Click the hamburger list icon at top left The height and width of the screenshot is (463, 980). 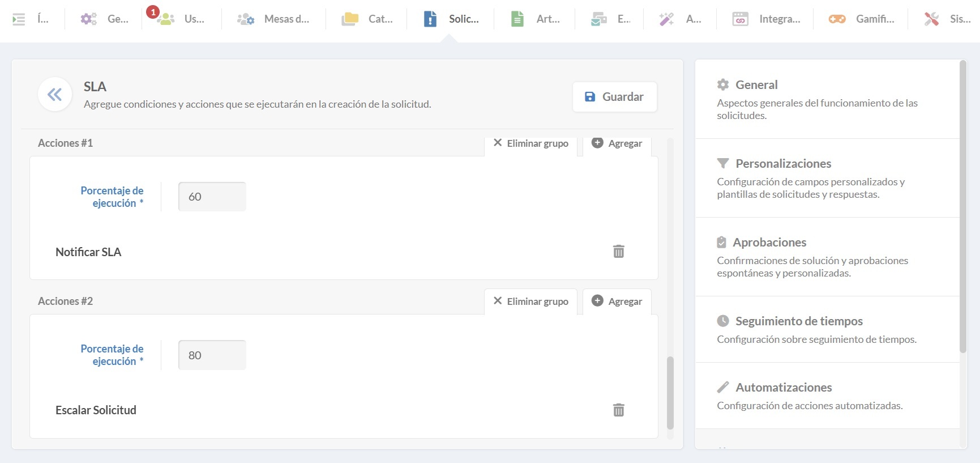click(19, 19)
